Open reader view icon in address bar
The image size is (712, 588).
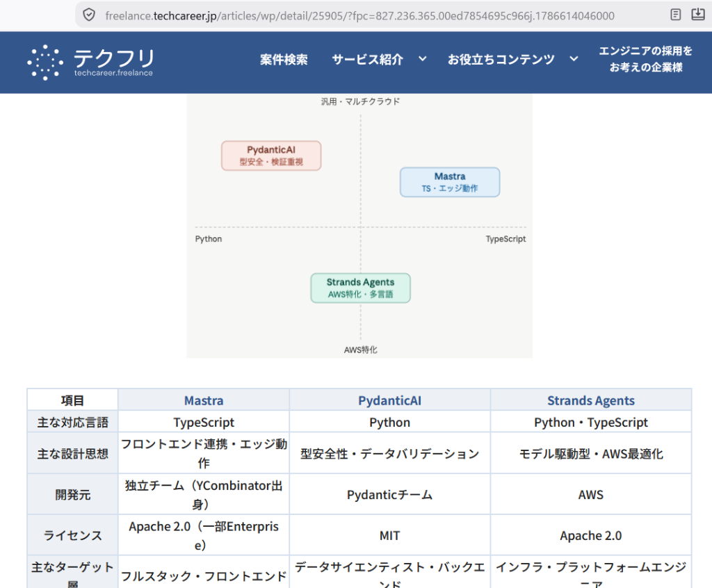tap(676, 15)
